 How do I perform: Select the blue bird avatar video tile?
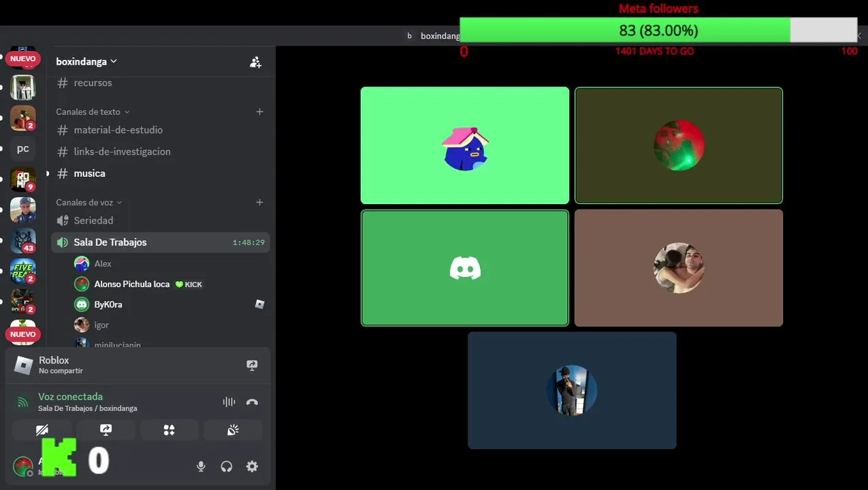[465, 145]
